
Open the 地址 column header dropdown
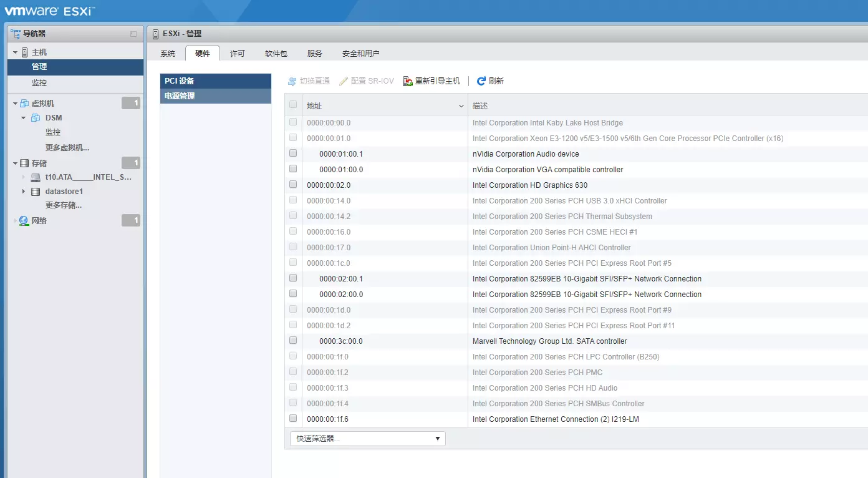[x=461, y=105]
